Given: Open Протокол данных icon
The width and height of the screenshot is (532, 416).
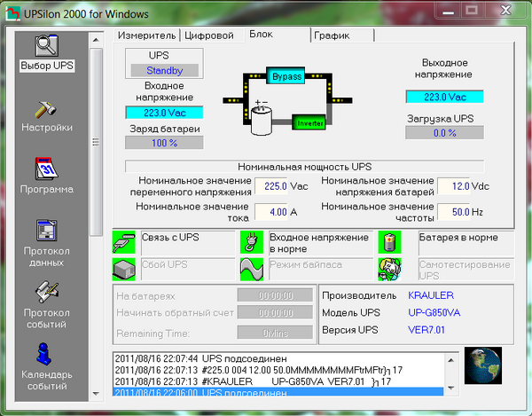Looking at the screenshot, I should tap(46, 230).
